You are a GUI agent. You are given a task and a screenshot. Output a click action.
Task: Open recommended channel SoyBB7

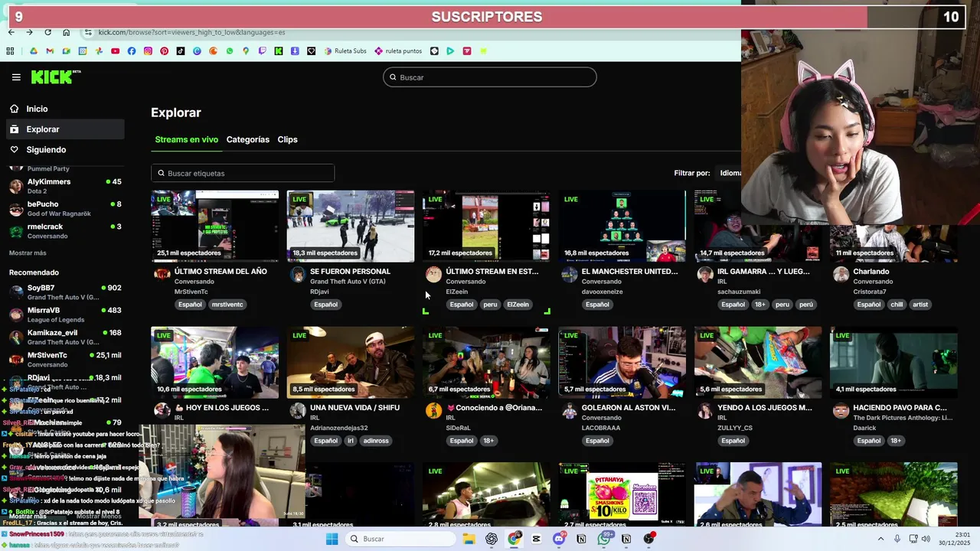tap(64, 292)
